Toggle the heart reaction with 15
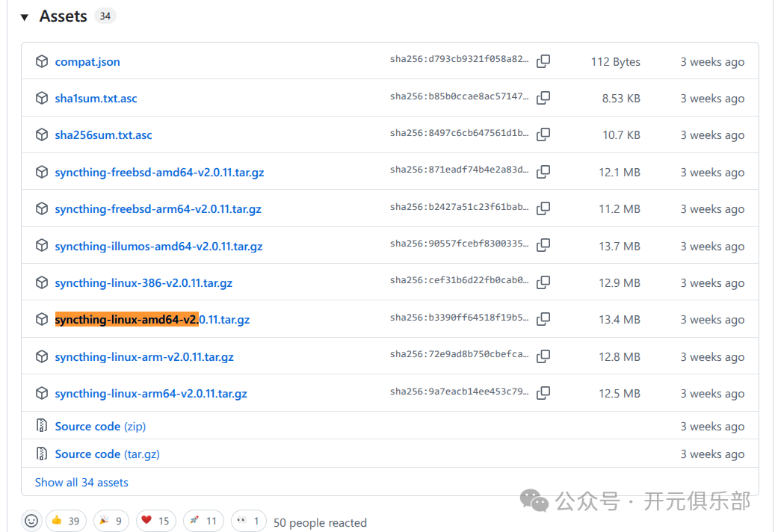The height and width of the screenshot is (532, 775). click(x=155, y=521)
